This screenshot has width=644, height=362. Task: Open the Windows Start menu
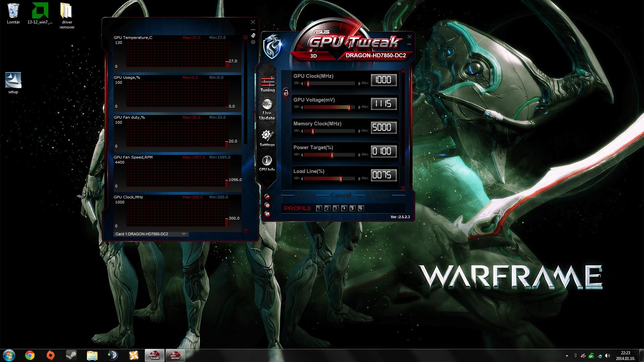pos(9,355)
